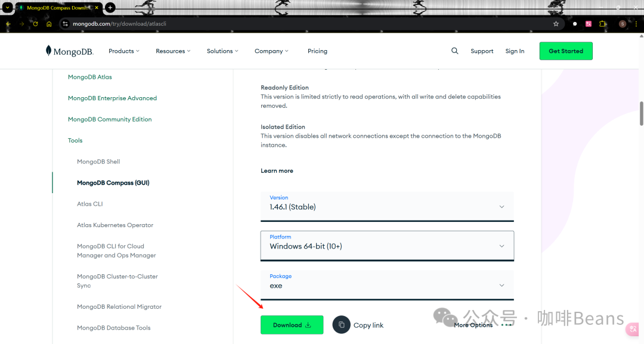Click the Copy link text
Viewport: 644px width, 344px height.
point(369,325)
